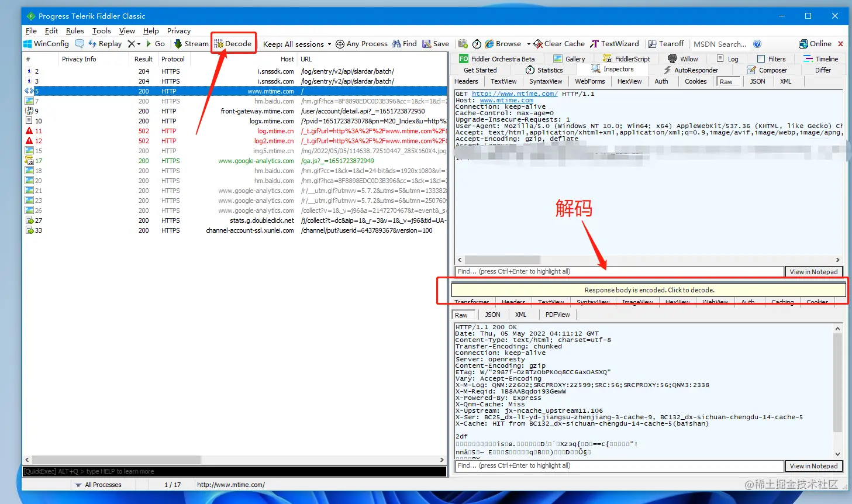Open the Keep: All sessions dropdown
852x504 pixels.
pos(297,44)
